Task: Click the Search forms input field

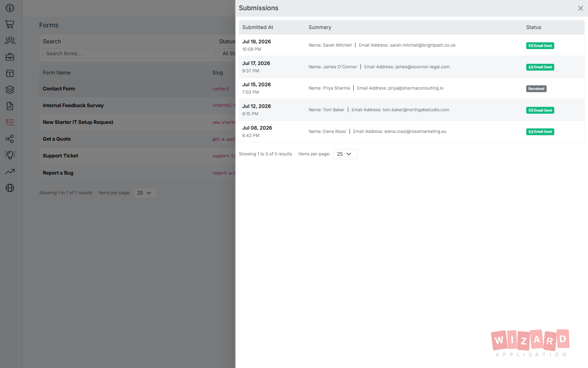Action: click(x=129, y=54)
